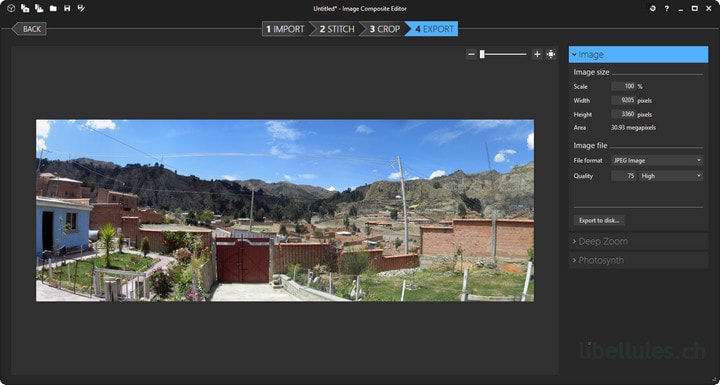This screenshot has width=720, height=385.
Task: Click the Export to disk button
Action: (x=599, y=221)
